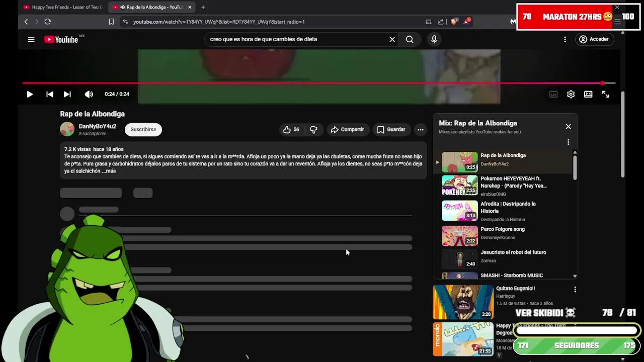Mute the video volume

(x=89, y=94)
